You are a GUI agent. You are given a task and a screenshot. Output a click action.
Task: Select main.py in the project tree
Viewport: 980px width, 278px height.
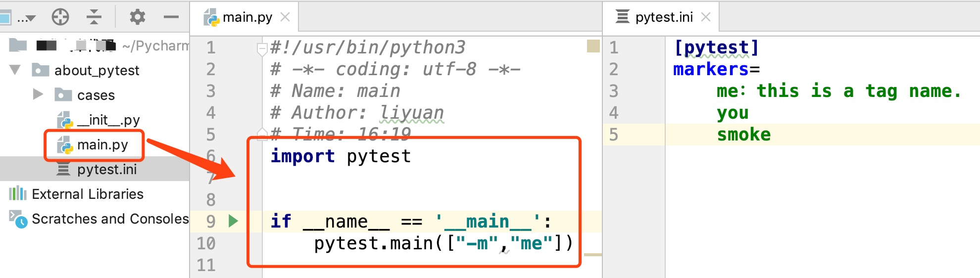102,144
